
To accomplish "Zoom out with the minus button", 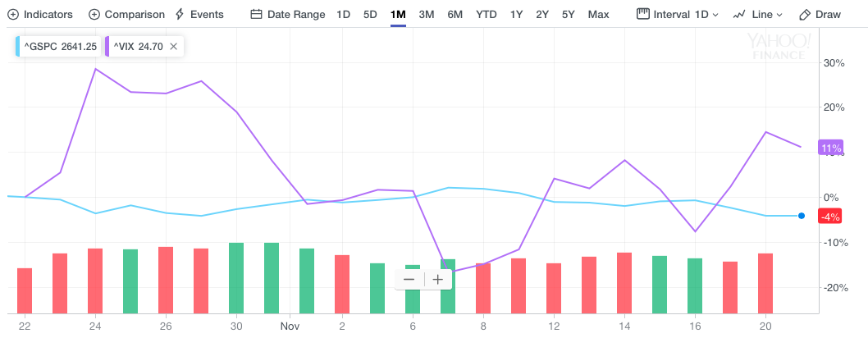I will (x=409, y=279).
